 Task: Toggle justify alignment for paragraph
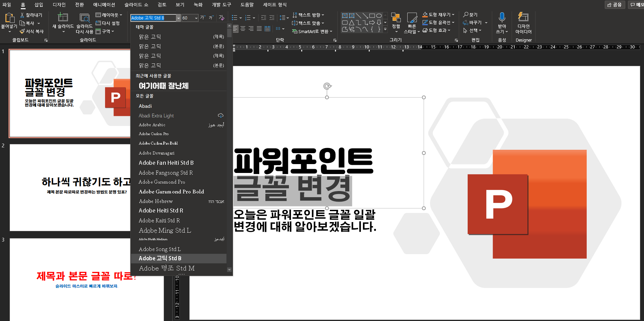259,29
